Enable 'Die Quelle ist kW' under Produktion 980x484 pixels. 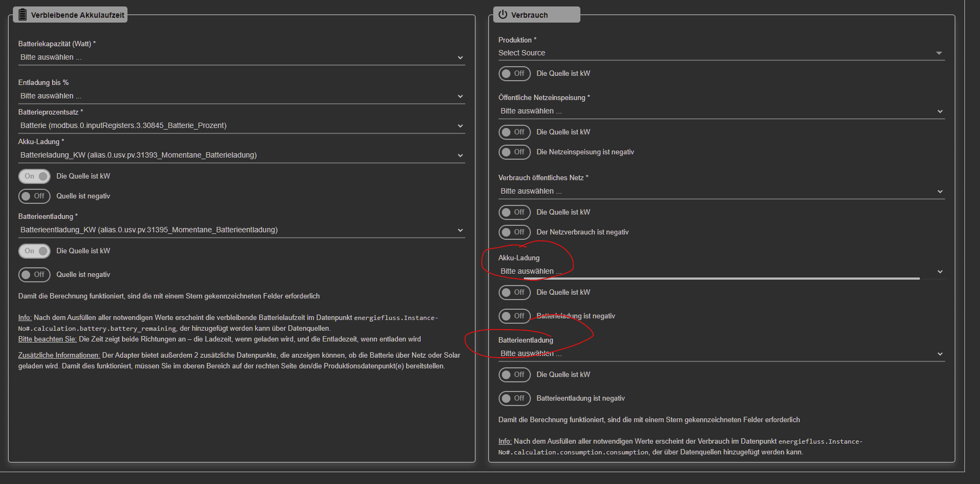515,74
